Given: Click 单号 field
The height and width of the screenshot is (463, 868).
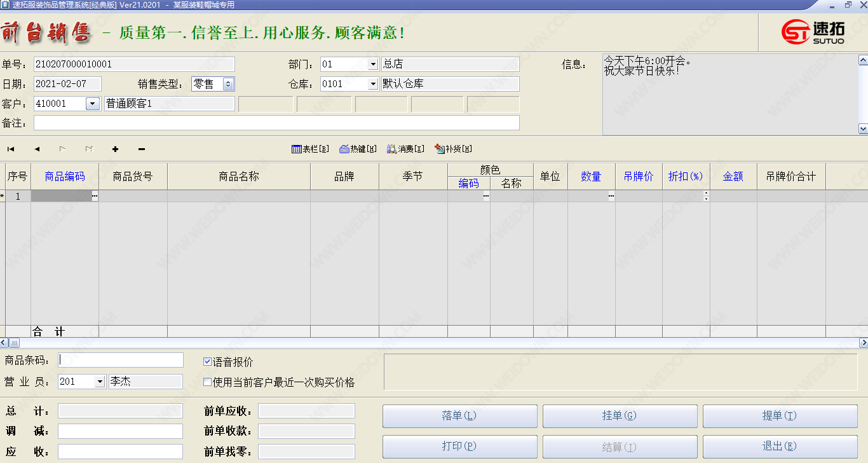Looking at the screenshot, I should click(134, 64).
